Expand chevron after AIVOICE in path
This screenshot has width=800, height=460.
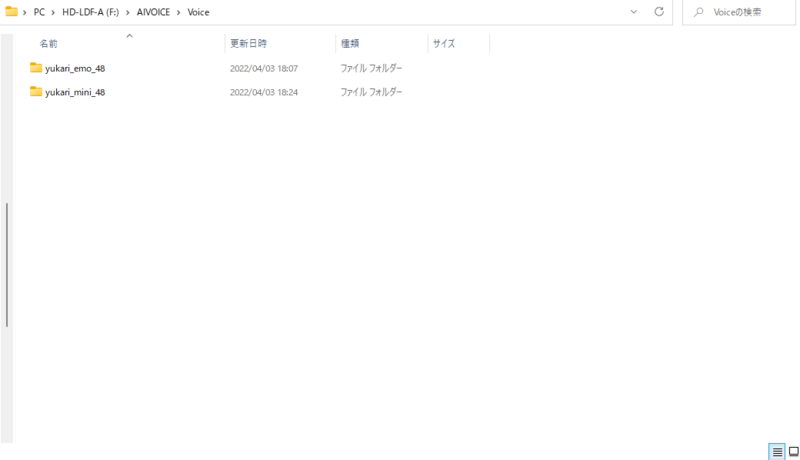click(x=179, y=12)
